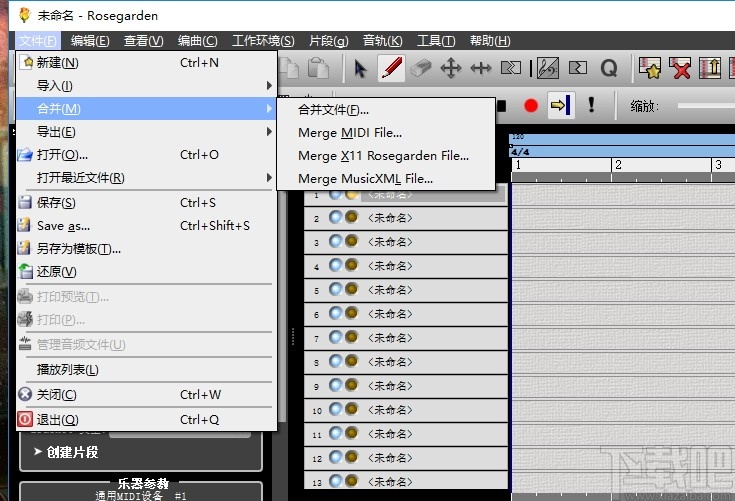Screen dimensions: 735x501
Task: Toggle mute on track 10
Action: tap(335, 409)
